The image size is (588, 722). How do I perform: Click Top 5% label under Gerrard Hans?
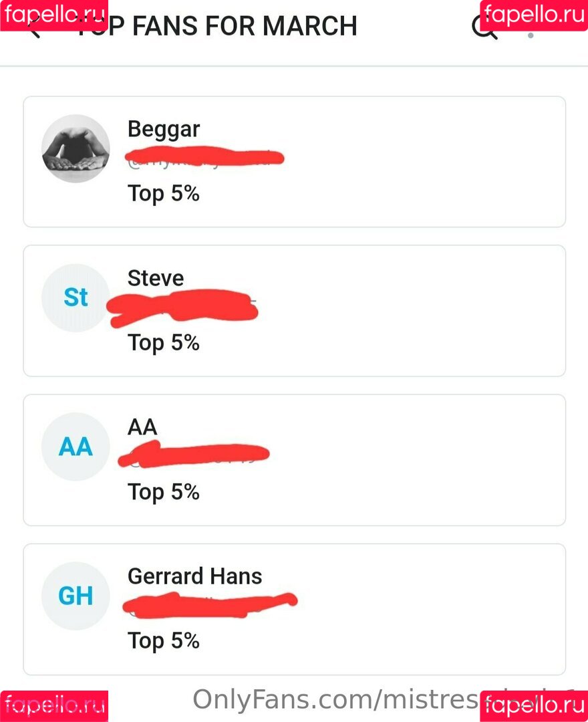[x=164, y=641]
